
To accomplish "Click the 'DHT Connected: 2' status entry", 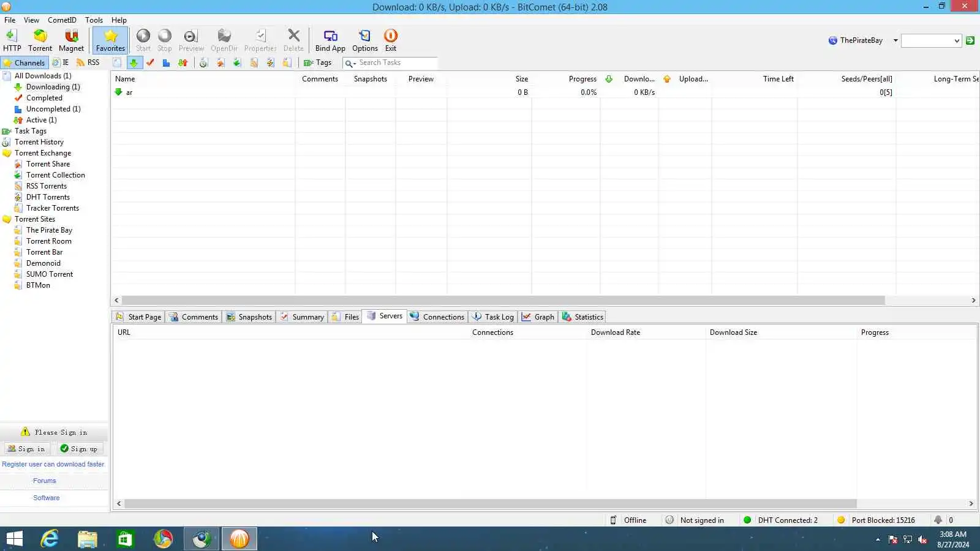I will (x=781, y=520).
